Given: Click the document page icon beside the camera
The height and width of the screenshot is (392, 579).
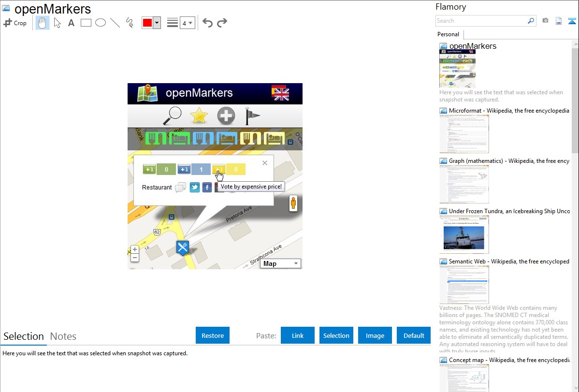Looking at the screenshot, I should [559, 21].
